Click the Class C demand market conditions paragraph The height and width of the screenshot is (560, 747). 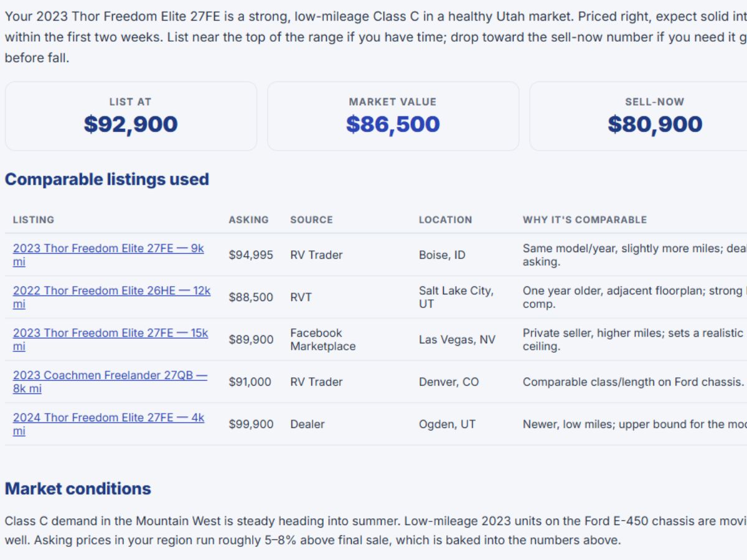pyautogui.click(x=376, y=530)
